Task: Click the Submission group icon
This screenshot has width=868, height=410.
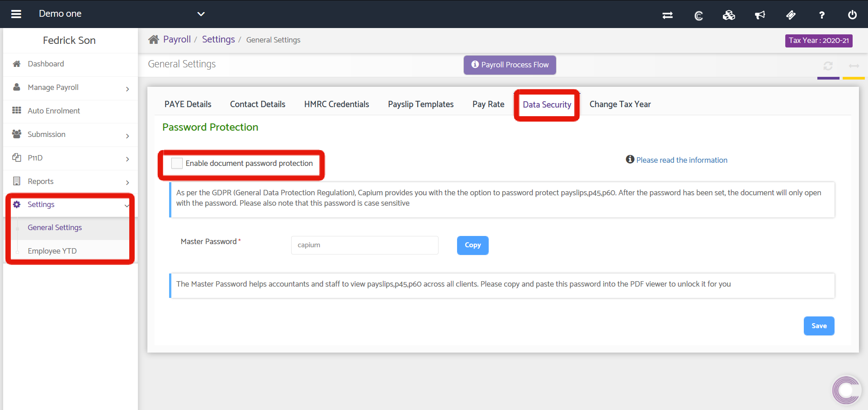Action: pos(17,134)
